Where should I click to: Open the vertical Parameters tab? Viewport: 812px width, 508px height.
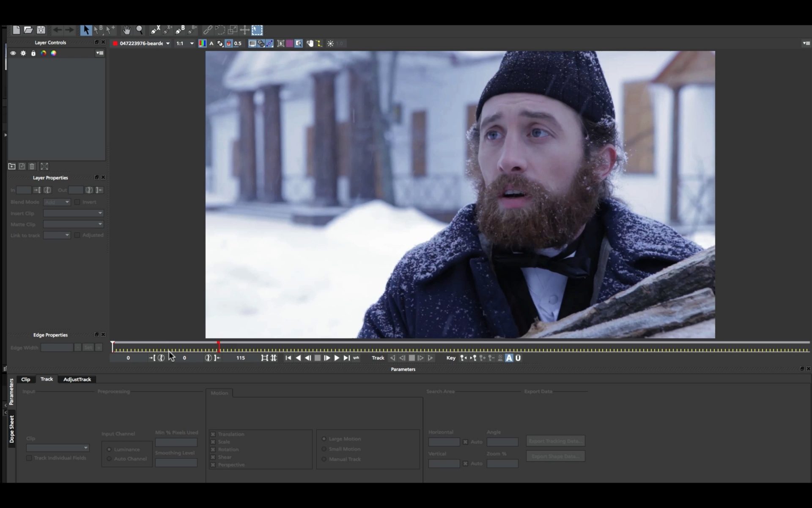coord(11,392)
